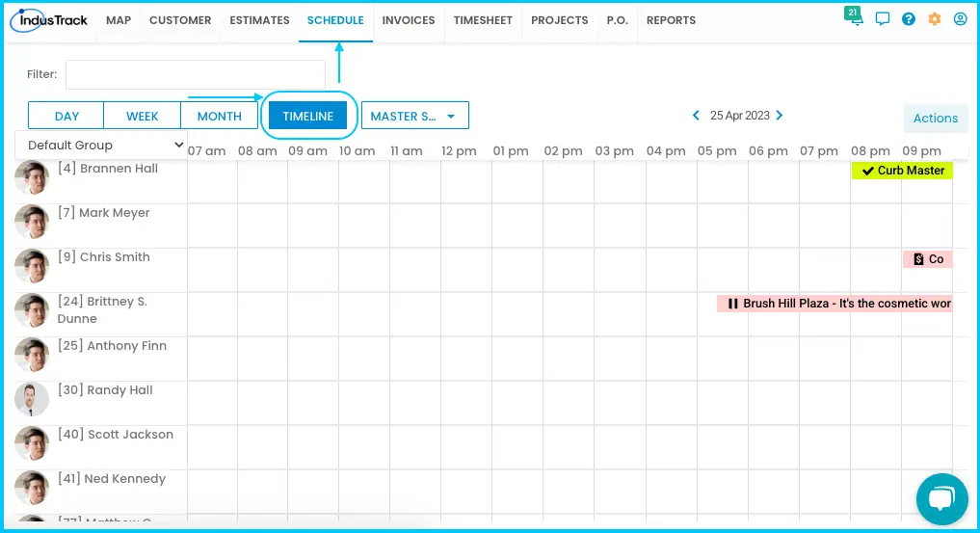Go to next date arrow

tap(780, 116)
